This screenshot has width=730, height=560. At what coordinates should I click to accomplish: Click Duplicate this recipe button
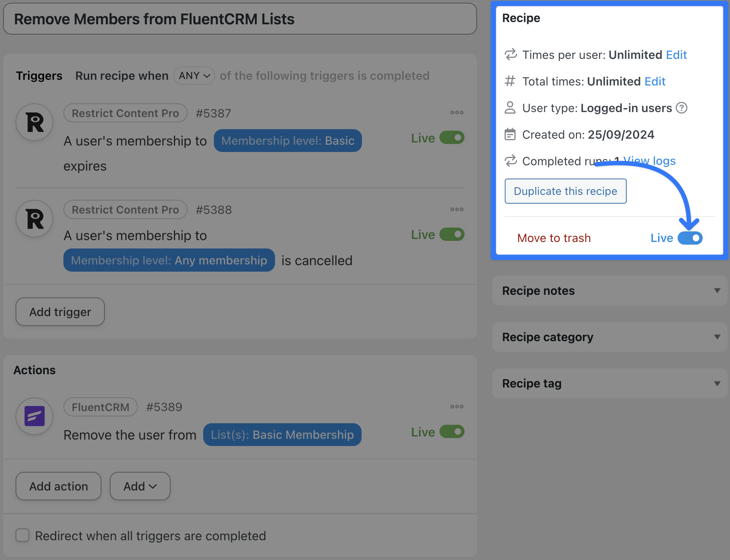click(x=565, y=191)
